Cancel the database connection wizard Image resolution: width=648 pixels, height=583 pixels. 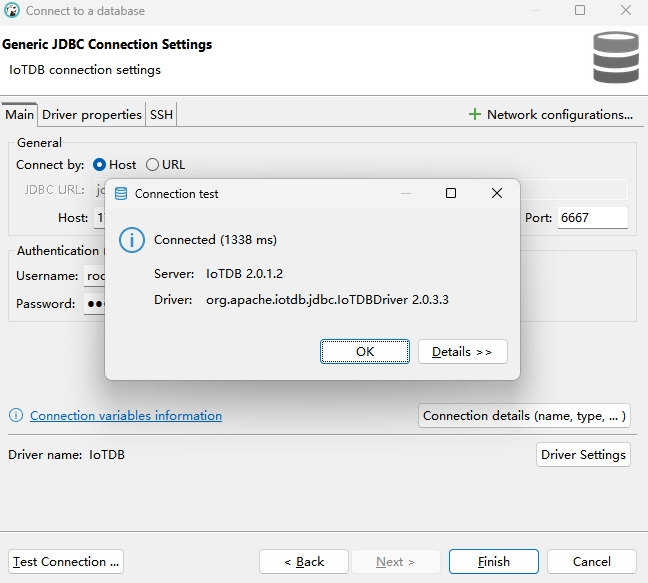point(591,562)
